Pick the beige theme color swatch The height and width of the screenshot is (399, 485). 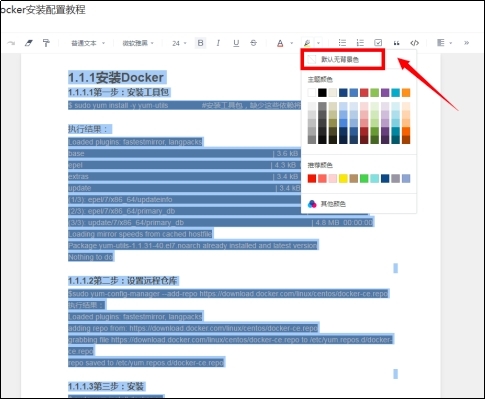click(333, 92)
